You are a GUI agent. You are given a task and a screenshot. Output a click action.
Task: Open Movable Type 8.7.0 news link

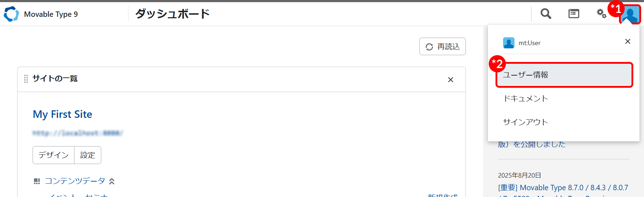563,188
